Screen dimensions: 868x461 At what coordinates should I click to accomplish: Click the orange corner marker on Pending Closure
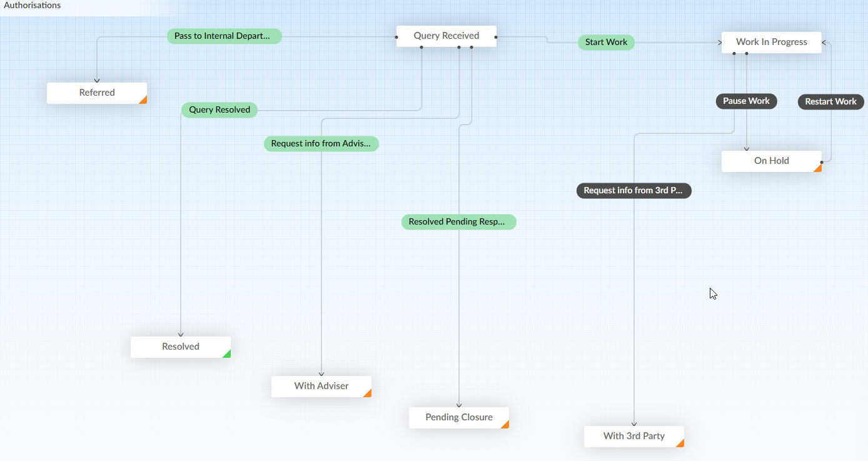pos(506,425)
